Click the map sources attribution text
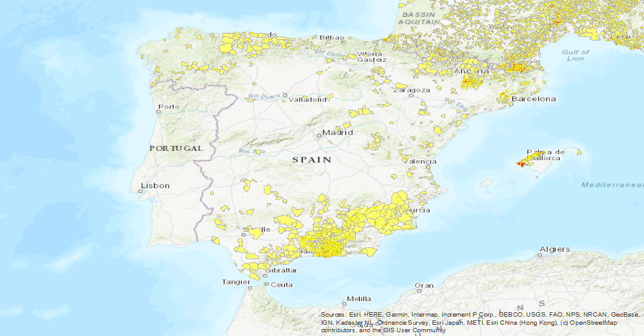The width and height of the screenshot is (644, 336). click(480, 322)
